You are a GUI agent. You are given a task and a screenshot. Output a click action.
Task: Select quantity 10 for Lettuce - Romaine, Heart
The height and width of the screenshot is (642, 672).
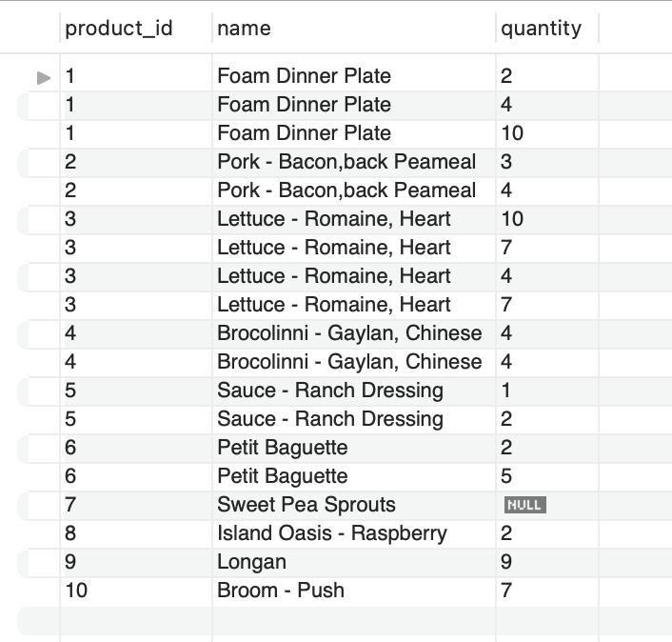coord(547,219)
